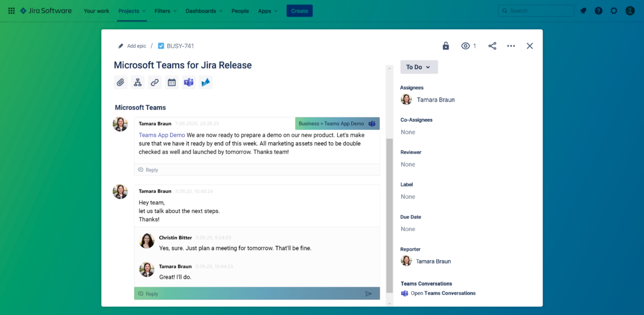The height and width of the screenshot is (315, 644).
Task: Click Reply under the first Tamara Braun message
Action: [x=148, y=170]
